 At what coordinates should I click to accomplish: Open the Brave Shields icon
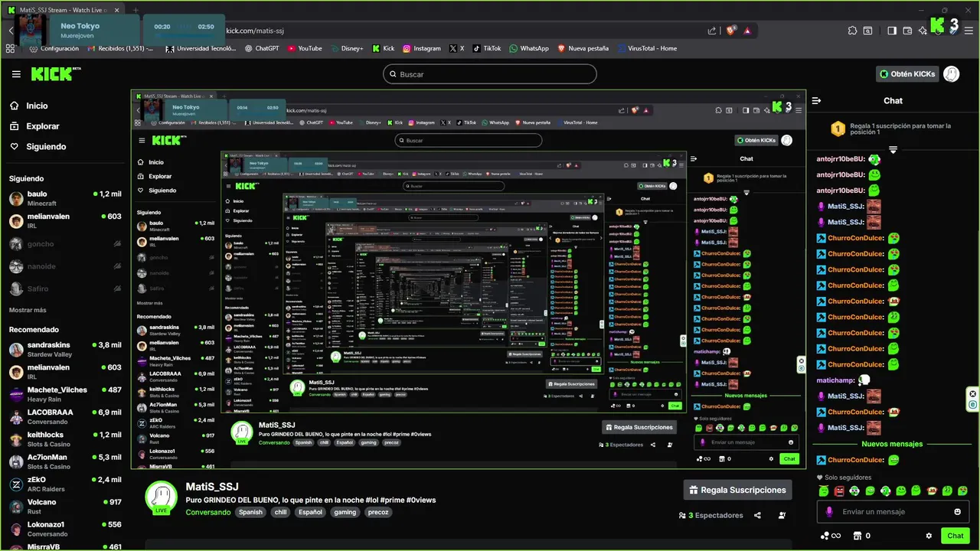pos(730,31)
